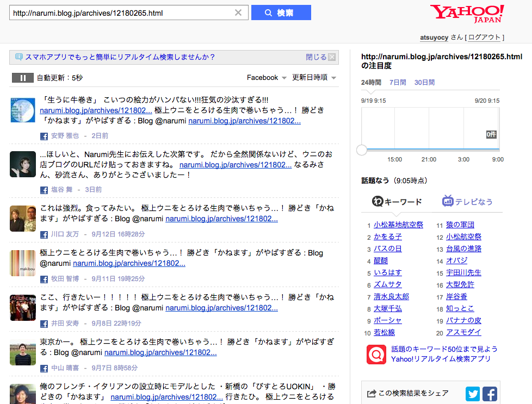Open the blog link in 川口 友万's post

[221, 219]
